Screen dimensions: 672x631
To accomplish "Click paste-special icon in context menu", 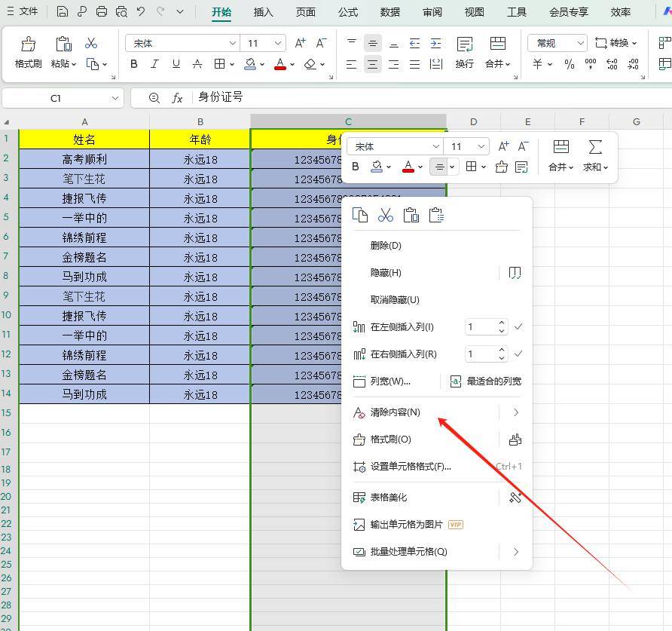I will (x=436, y=216).
